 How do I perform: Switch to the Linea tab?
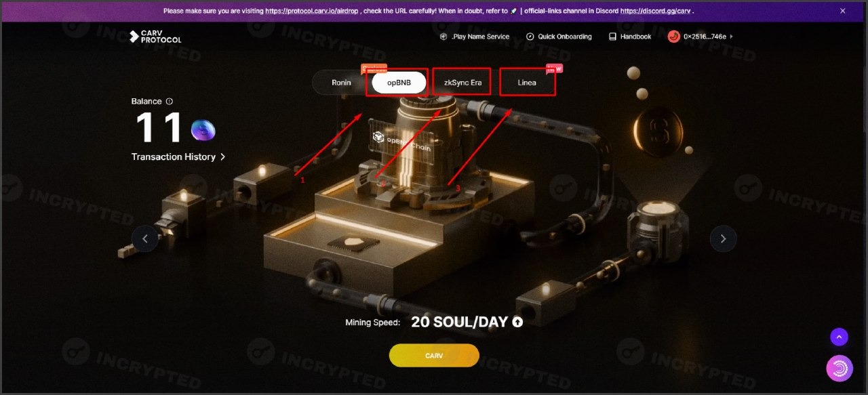[x=527, y=83]
